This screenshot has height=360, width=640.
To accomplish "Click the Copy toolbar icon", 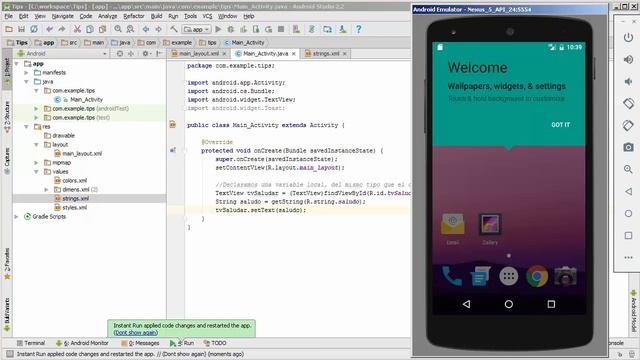I will (90, 29).
